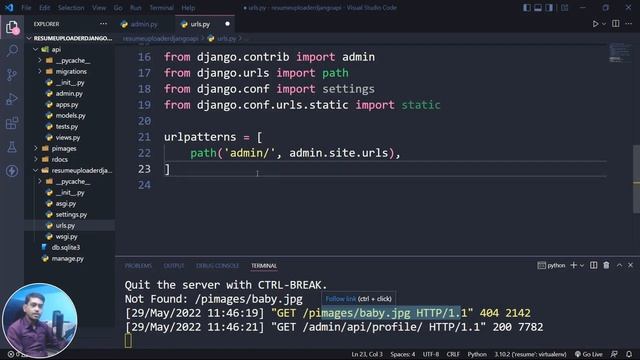Screen dimensions: 640x360
Task: Toggle primary side bar layout icon
Action: pos(527,7)
